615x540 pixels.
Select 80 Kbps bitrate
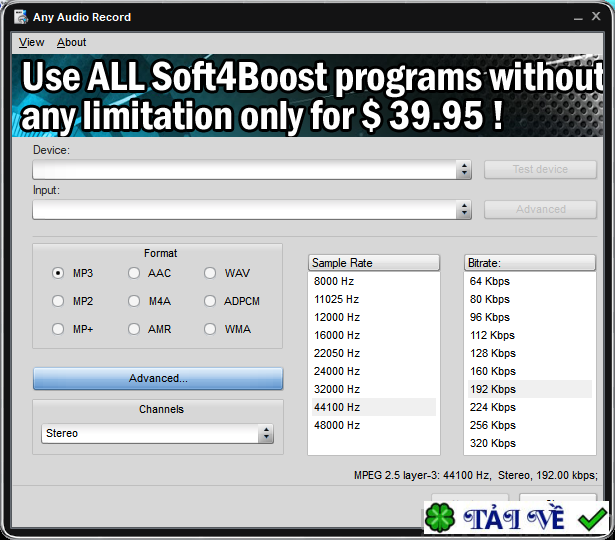click(530, 299)
